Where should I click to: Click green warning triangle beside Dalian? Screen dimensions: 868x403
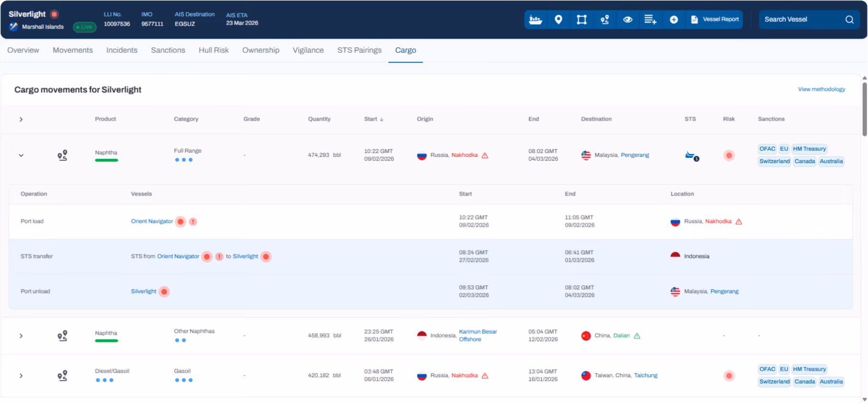click(x=637, y=336)
